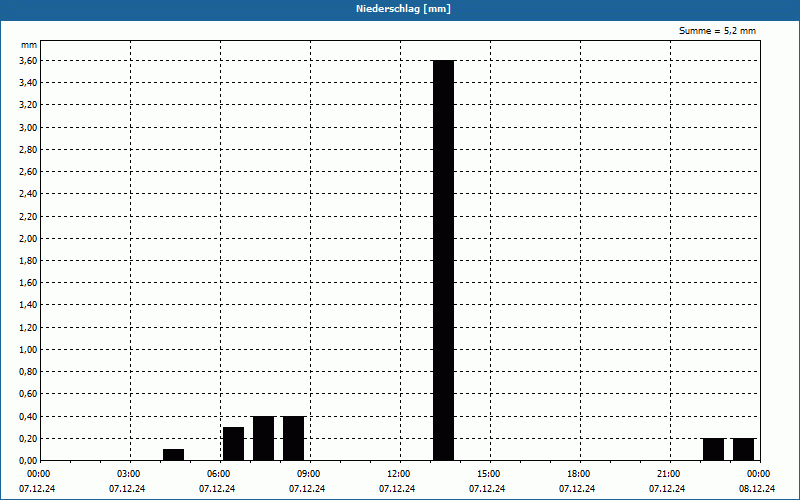Click the tall 3,60 mm precipitation bar
The height and width of the screenshot is (500, 800).
coord(443,260)
